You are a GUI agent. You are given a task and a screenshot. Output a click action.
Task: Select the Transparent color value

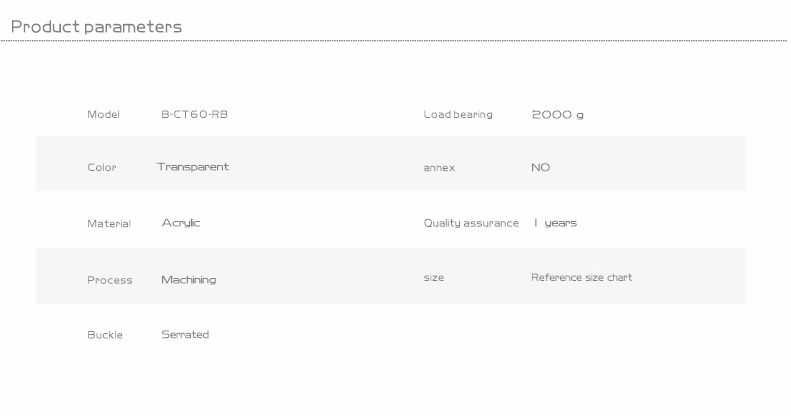click(193, 167)
